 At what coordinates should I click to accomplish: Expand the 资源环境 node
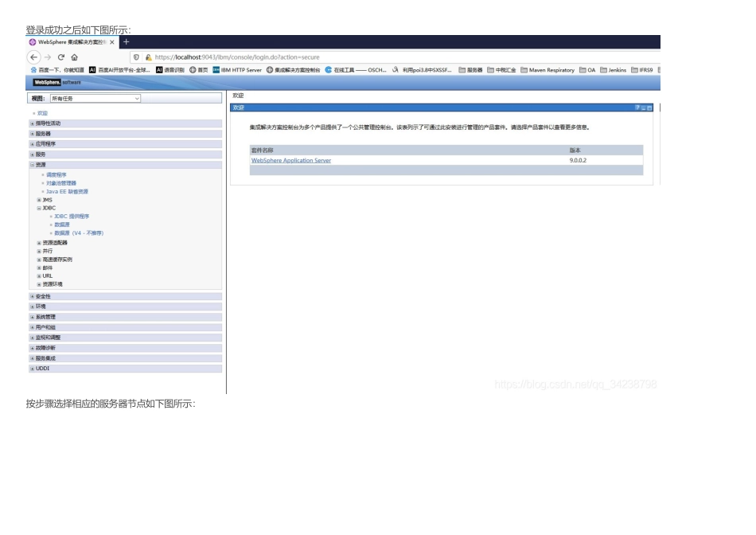coord(39,284)
